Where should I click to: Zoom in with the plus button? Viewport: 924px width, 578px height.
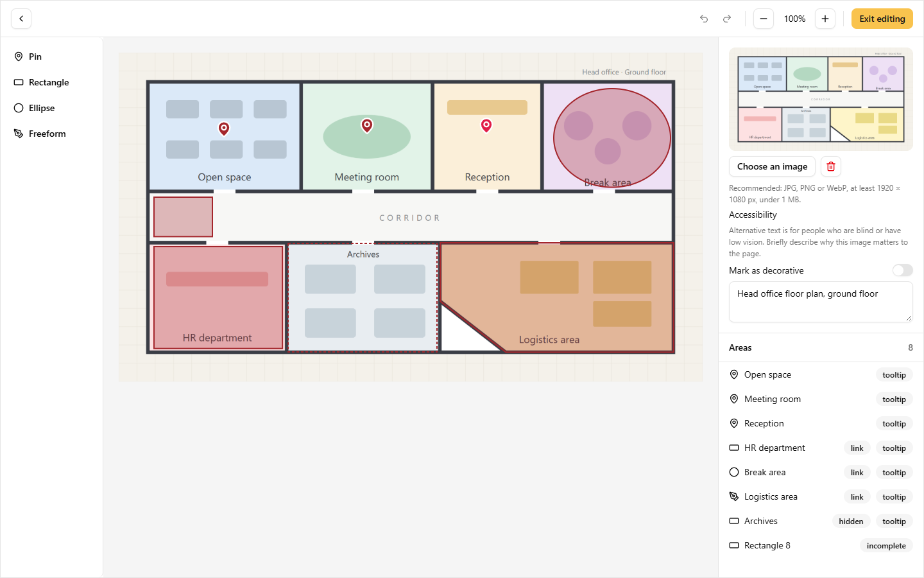pos(825,19)
